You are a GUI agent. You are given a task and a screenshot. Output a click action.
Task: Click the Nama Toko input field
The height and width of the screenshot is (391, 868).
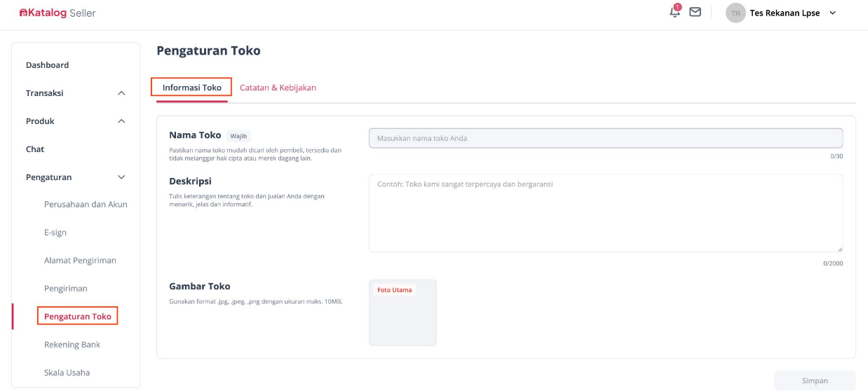[605, 138]
